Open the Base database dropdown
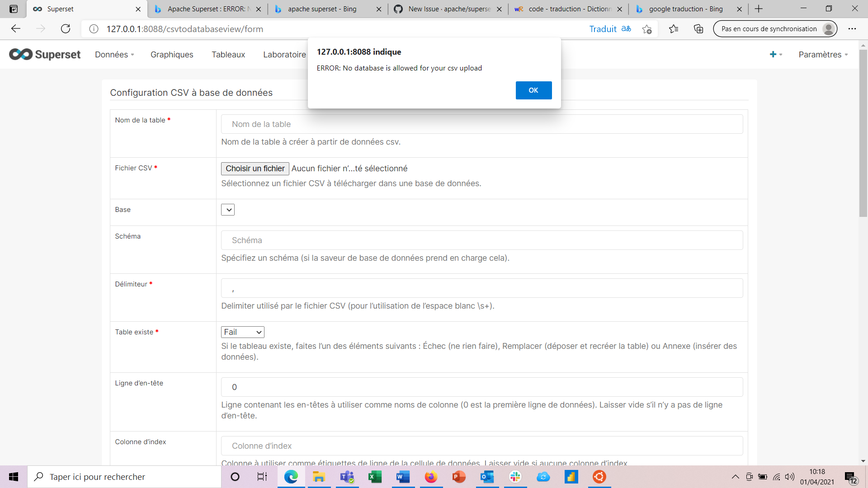This screenshot has width=868, height=488. pyautogui.click(x=228, y=209)
